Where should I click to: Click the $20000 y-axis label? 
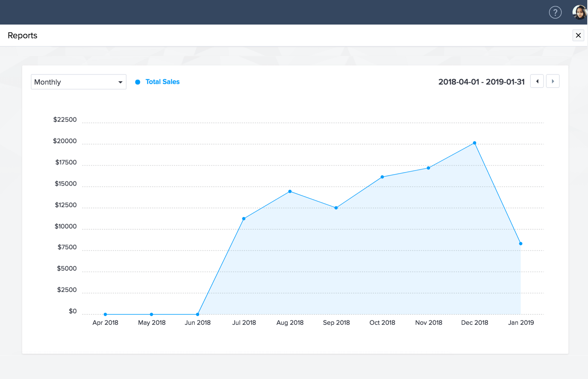(x=65, y=141)
